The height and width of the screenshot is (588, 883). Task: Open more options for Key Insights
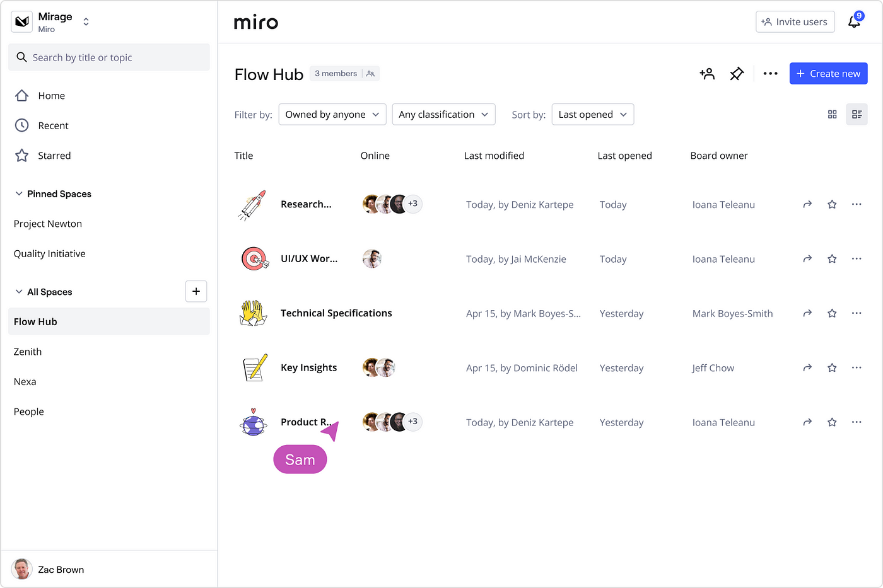click(857, 367)
